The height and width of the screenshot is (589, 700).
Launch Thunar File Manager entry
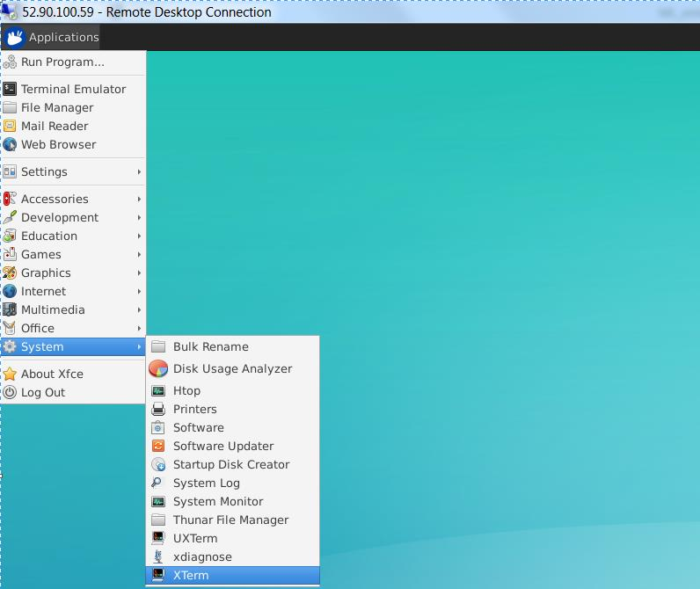point(232,520)
